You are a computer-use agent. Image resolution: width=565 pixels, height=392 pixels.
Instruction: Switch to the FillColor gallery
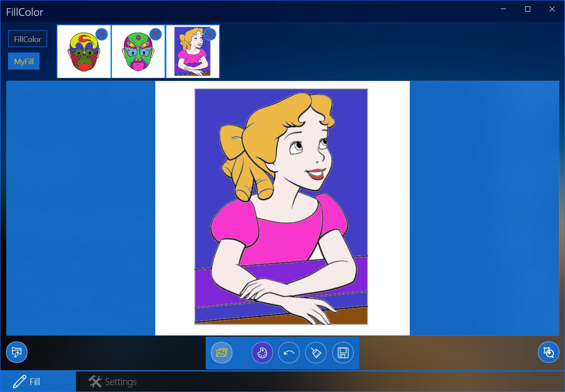pos(27,39)
